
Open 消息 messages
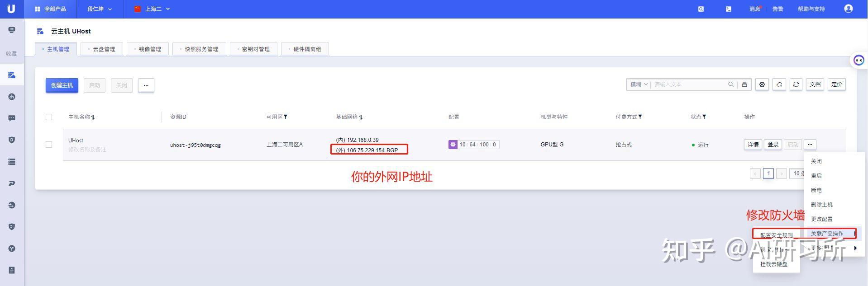755,9
